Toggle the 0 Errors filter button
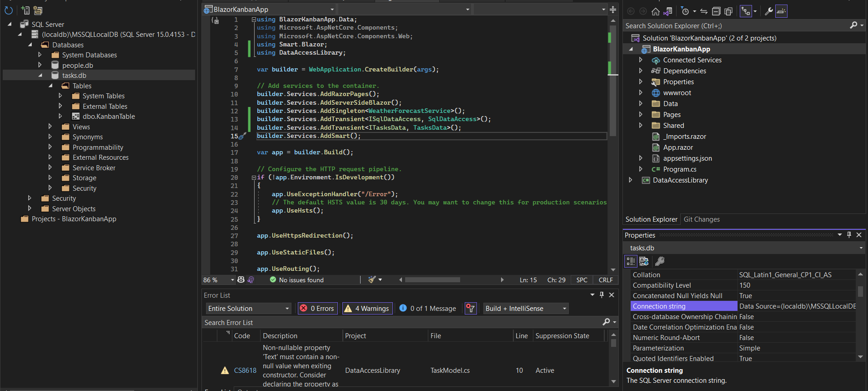This screenshot has height=391, width=868. 317,309
